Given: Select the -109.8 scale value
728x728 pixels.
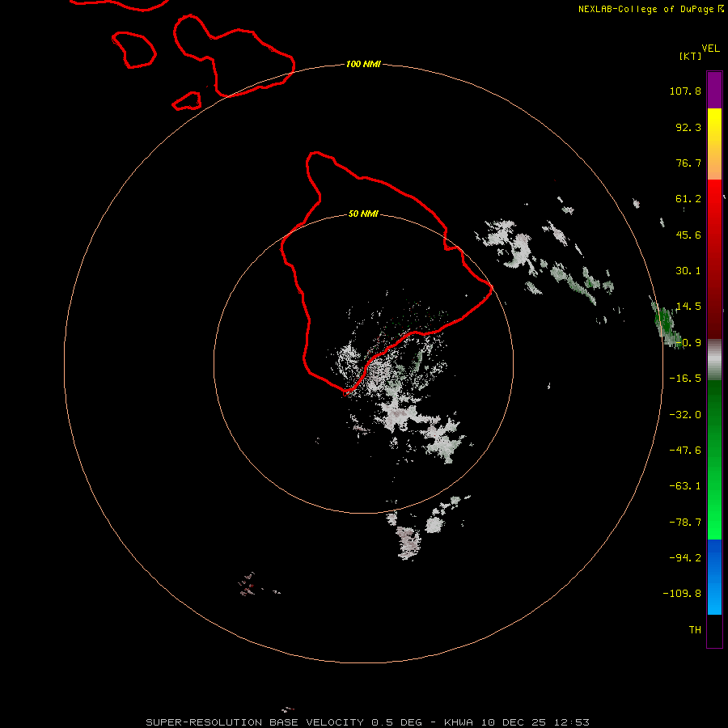Looking at the screenshot, I should point(682,594).
